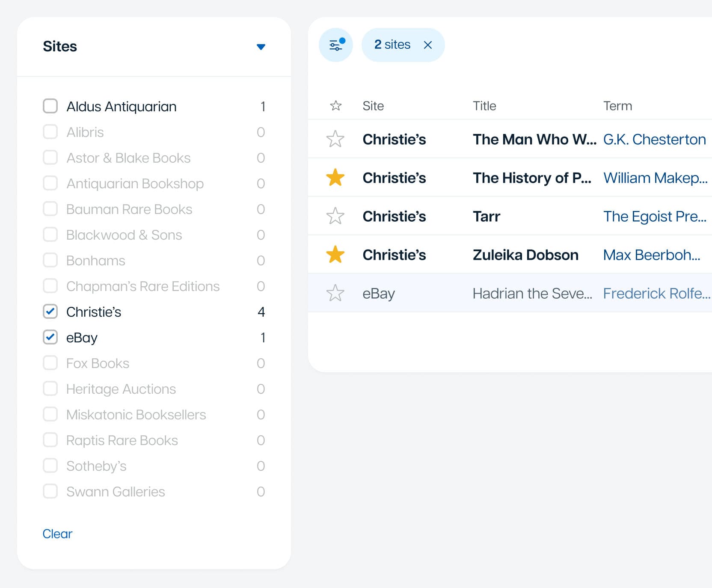712x588 pixels.
Task: Check the Chapman's Rare Editions checkbox
Action: (x=50, y=286)
